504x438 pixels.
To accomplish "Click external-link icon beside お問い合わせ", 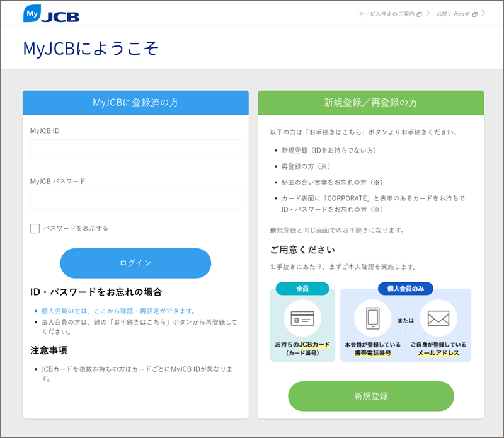I will point(474,14).
